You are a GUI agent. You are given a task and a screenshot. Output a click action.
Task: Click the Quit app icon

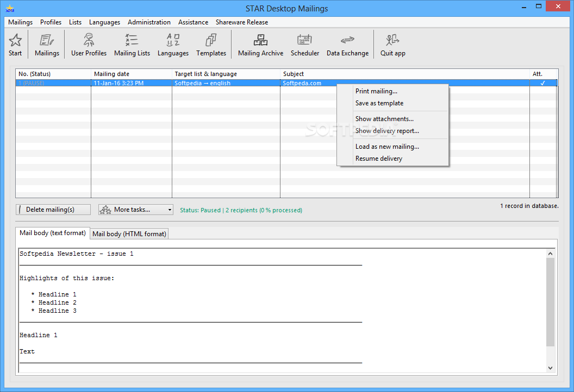(392, 40)
